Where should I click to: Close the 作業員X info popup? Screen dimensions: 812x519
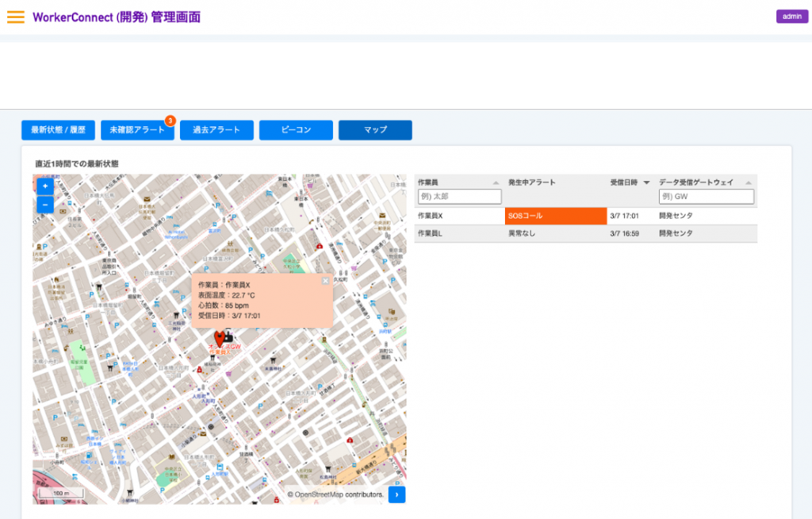click(325, 281)
